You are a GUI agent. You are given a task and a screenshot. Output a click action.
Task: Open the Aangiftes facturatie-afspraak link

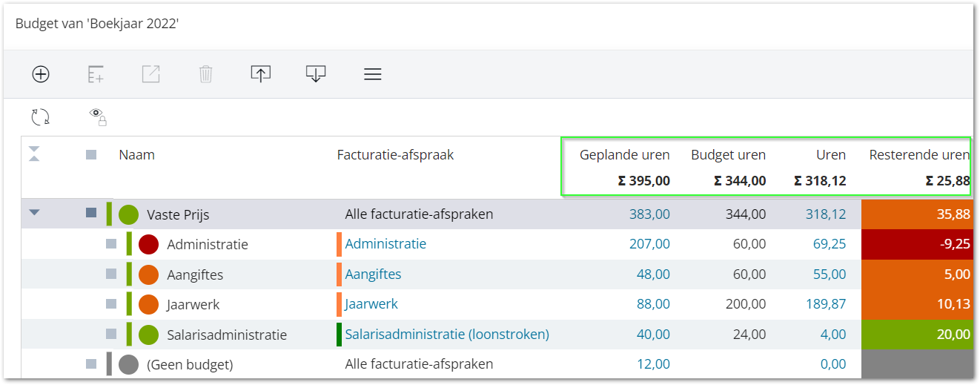(373, 274)
